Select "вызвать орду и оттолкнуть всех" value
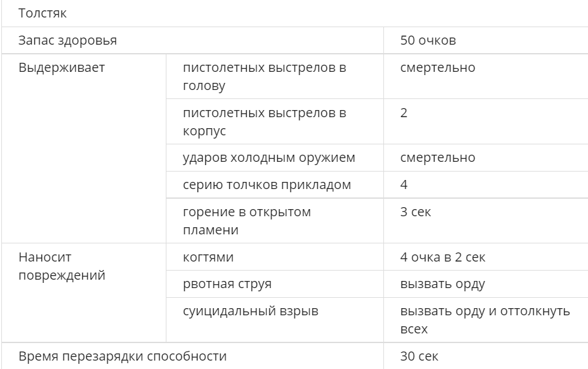Viewport: 588px width, 369px height. (485, 320)
